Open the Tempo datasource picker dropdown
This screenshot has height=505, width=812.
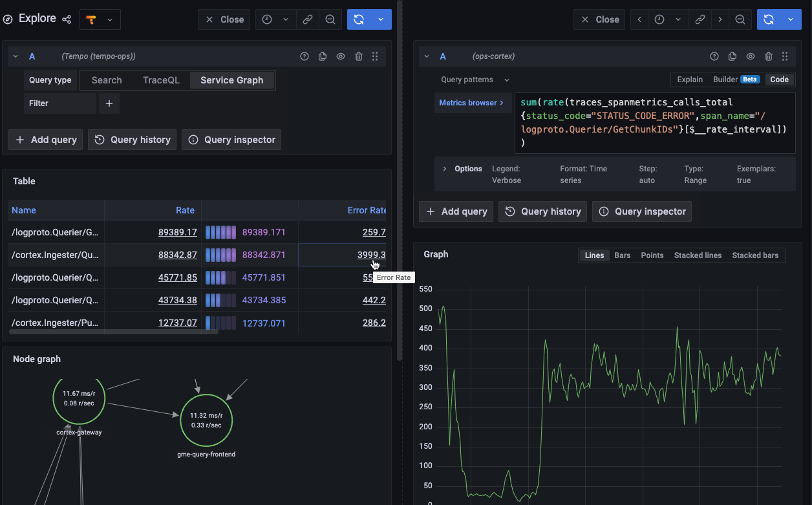click(100, 19)
